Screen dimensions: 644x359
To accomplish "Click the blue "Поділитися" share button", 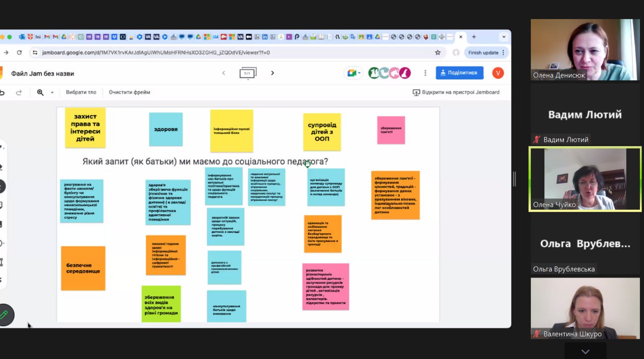I will (459, 73).
